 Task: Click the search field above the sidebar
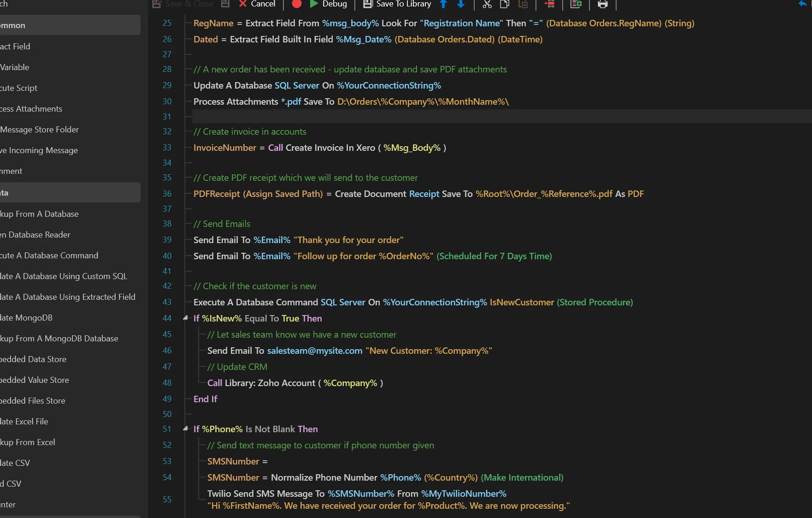[69, 4]
